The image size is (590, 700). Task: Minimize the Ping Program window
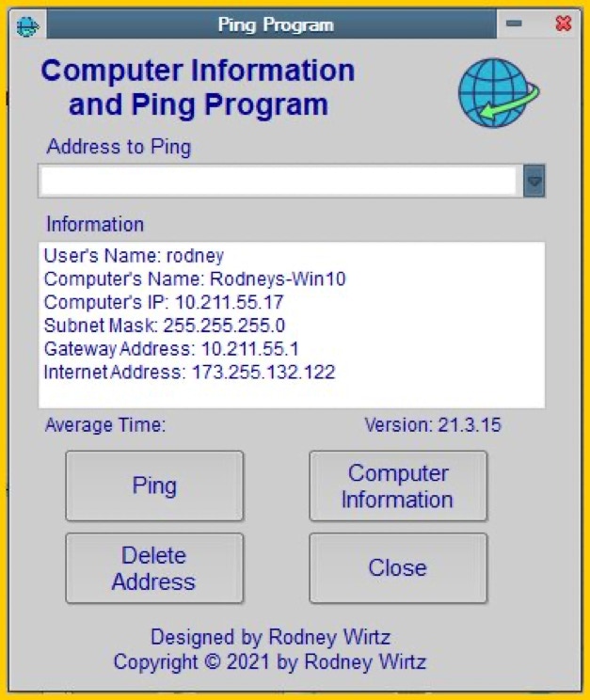[x=515, y=24]
